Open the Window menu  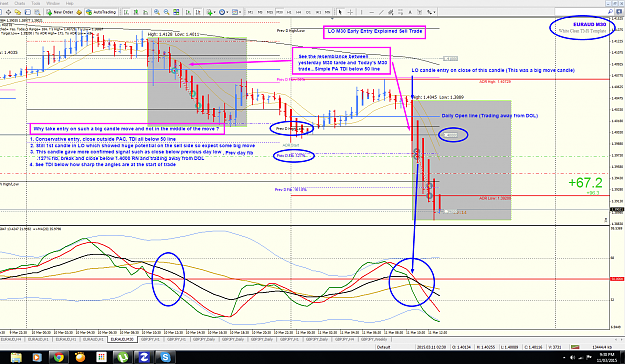53,3
